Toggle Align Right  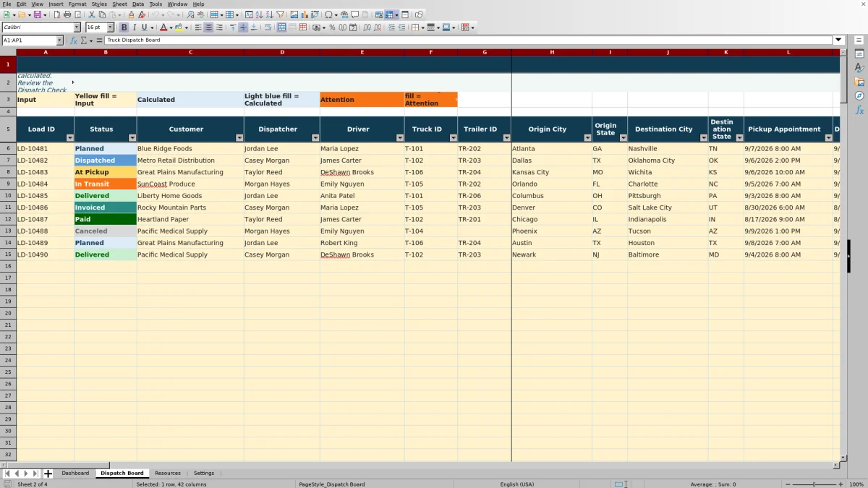click(218, 27)
